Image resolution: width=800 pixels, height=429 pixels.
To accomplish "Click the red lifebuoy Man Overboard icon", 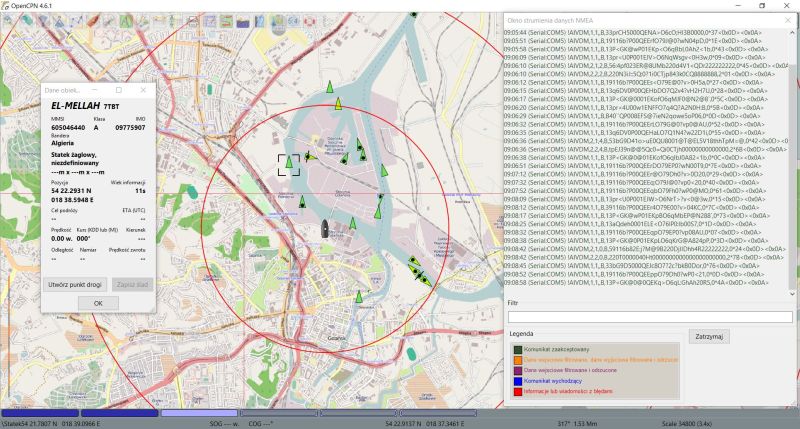I will pyautogui.click(x=309, y=21).
